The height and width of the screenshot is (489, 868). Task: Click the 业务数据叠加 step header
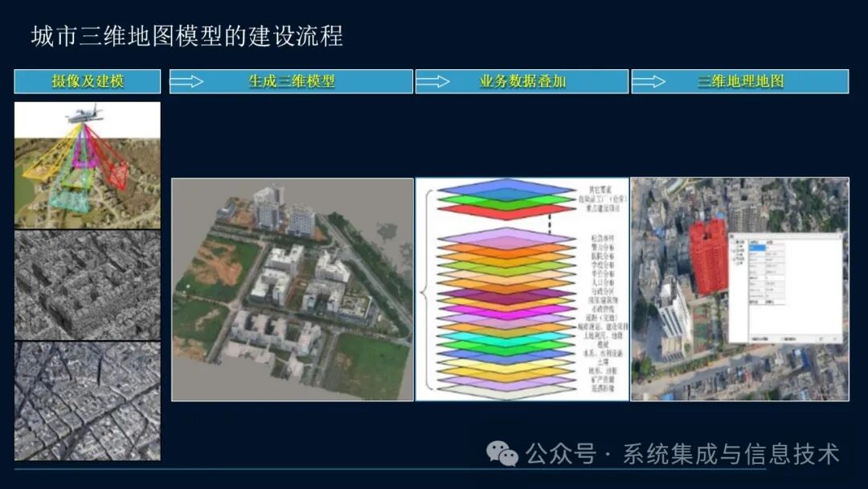522,81
